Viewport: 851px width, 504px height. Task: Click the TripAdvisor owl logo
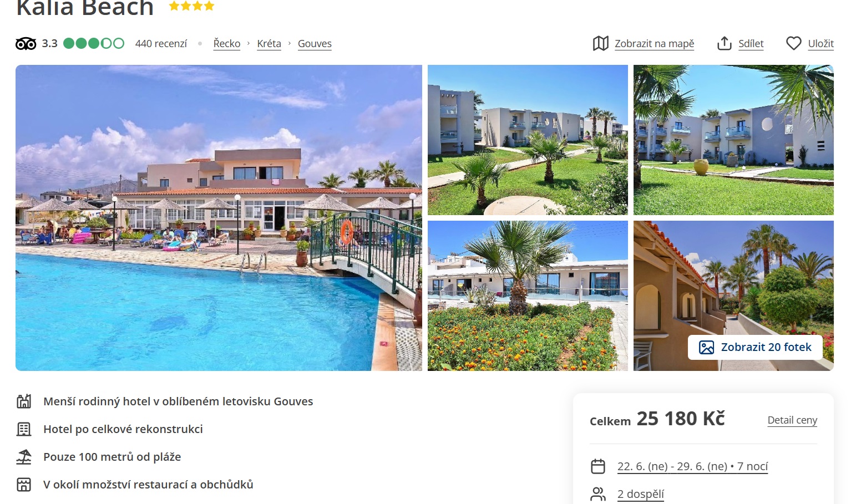point(26,44)
